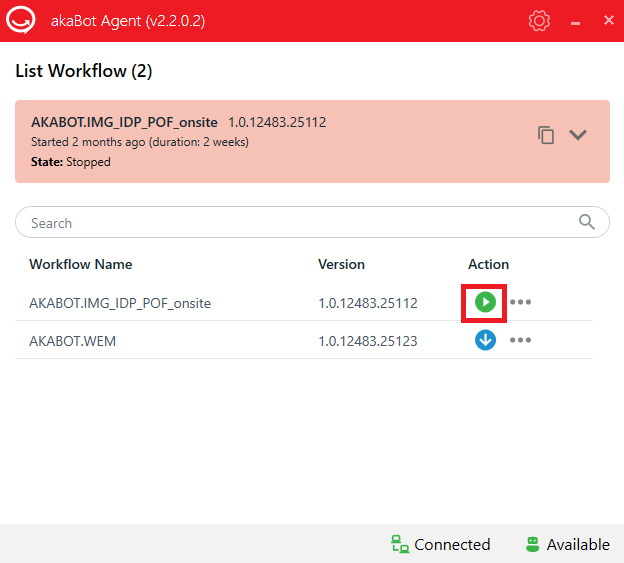Click version 1.0.12483.25112 in the table

click(368, 303)
